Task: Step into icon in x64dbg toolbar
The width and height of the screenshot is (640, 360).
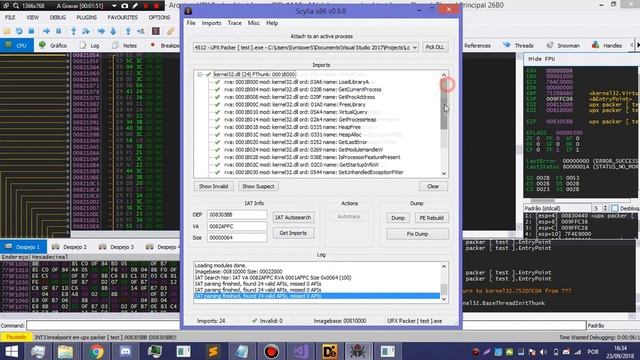Action: (x=73, y=31)
